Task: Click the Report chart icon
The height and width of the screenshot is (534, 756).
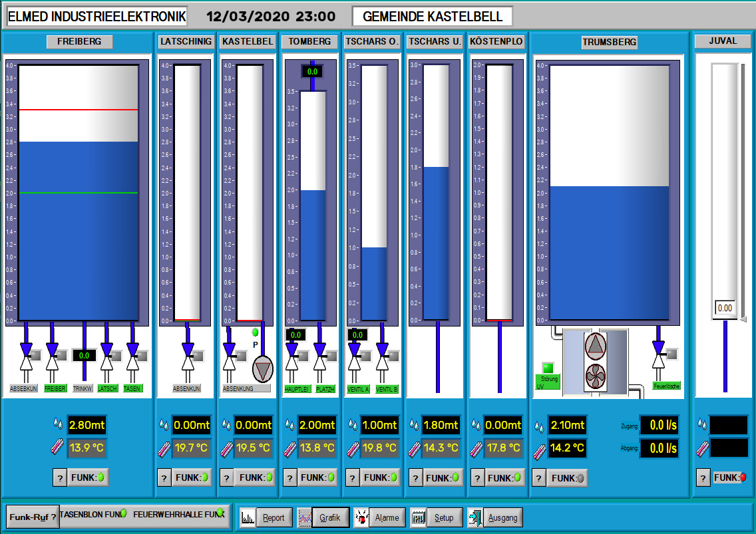Action: tap(248, 518)
